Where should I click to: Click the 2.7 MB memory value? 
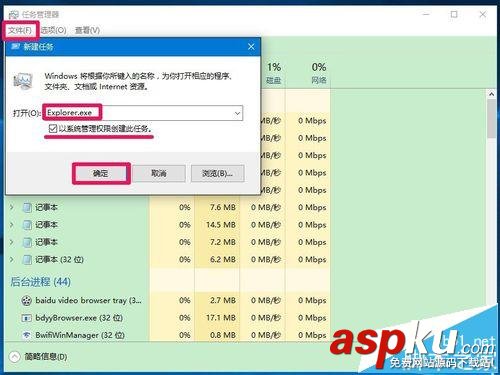[223, 301]
